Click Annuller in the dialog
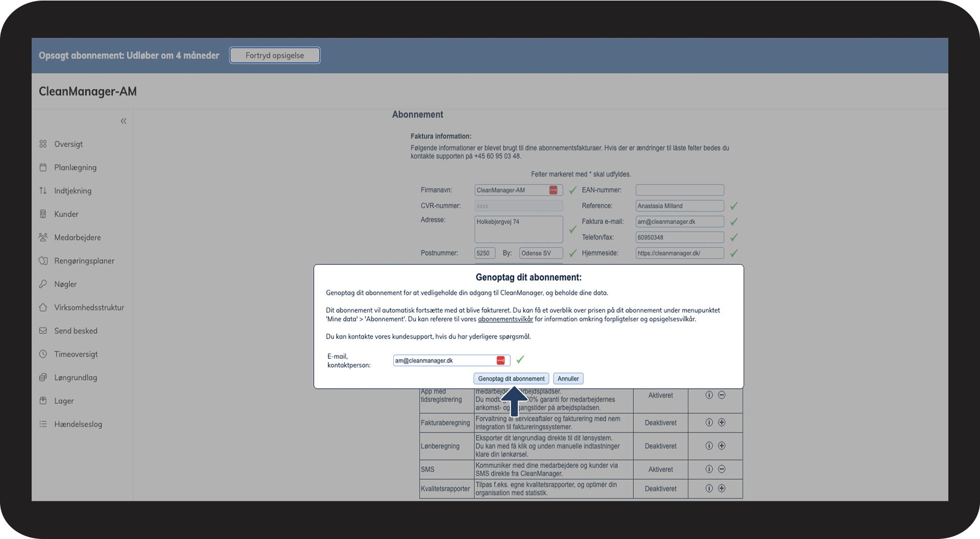Image resolution: width=980 pixels, height=539 pixels. [568, 379]
